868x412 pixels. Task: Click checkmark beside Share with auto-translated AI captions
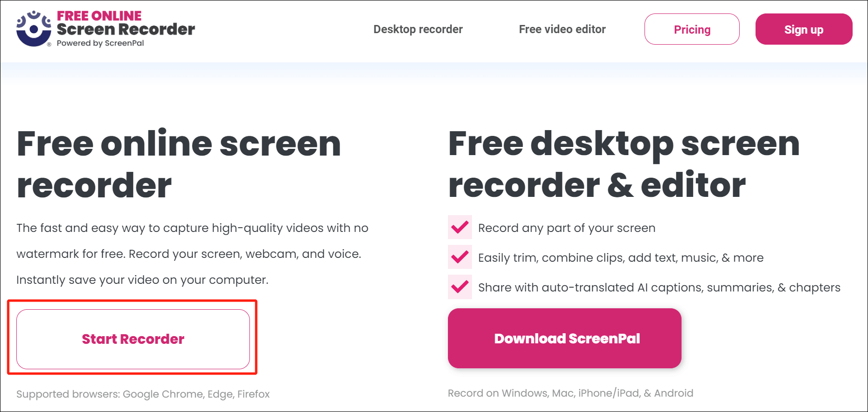coord(460,287)
